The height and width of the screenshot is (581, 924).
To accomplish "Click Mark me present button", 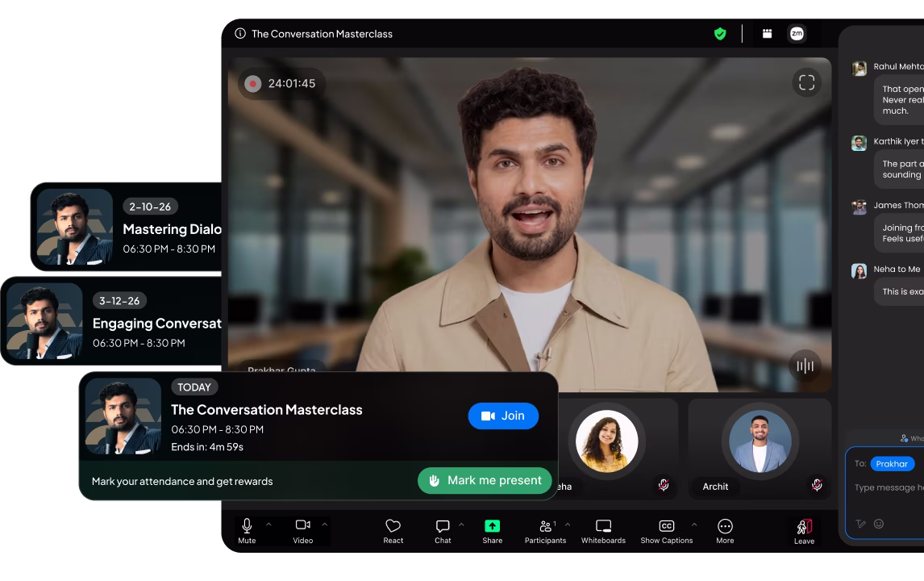I will [485, 481].
